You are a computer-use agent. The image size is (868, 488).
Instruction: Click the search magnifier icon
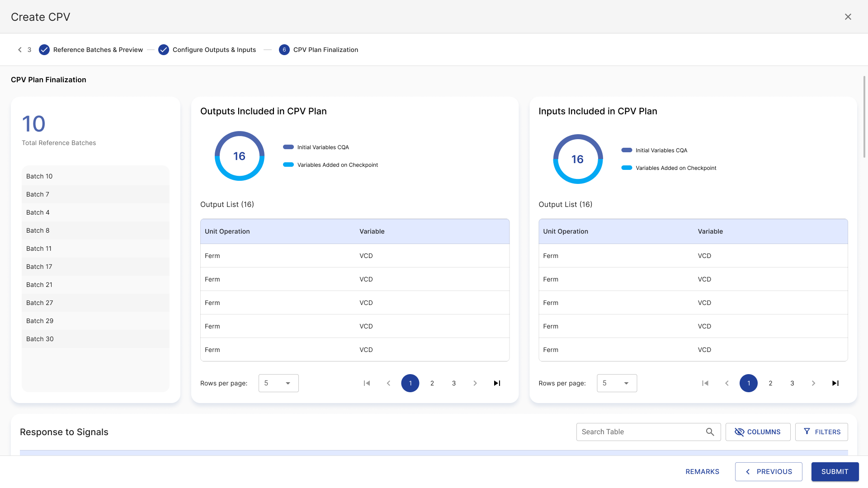[710, 432]
